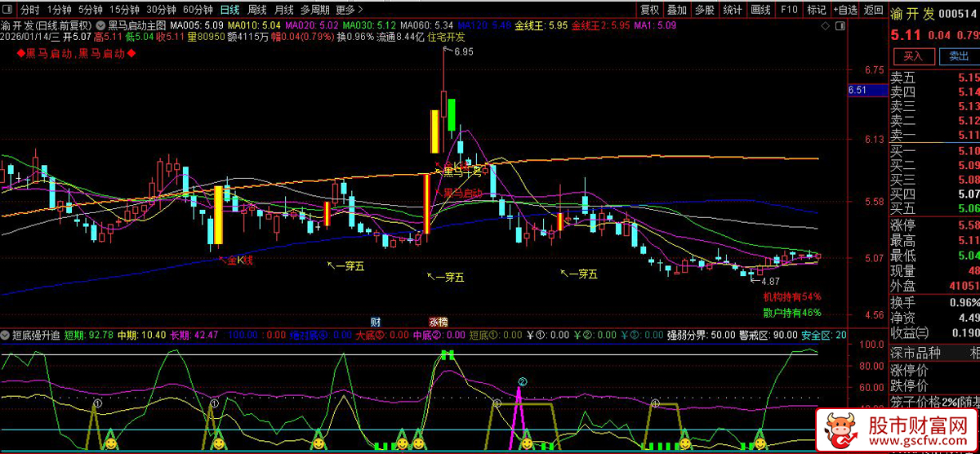Viewport: 980px width, 454px height.
Task: Select the 周线 weekly chart tab
Action: pyautogui.click(x=256, y=10)
